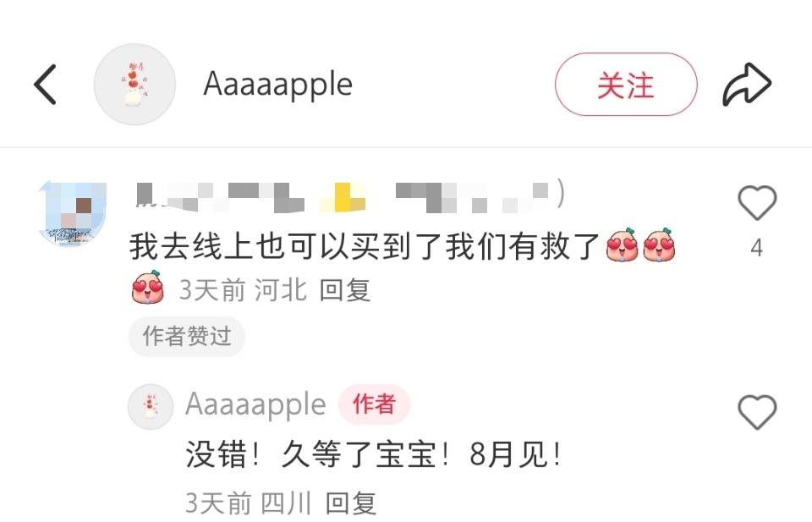Open the share arrow icon
This screenshot has height=522, width=812.
click(x=747, y=85)
